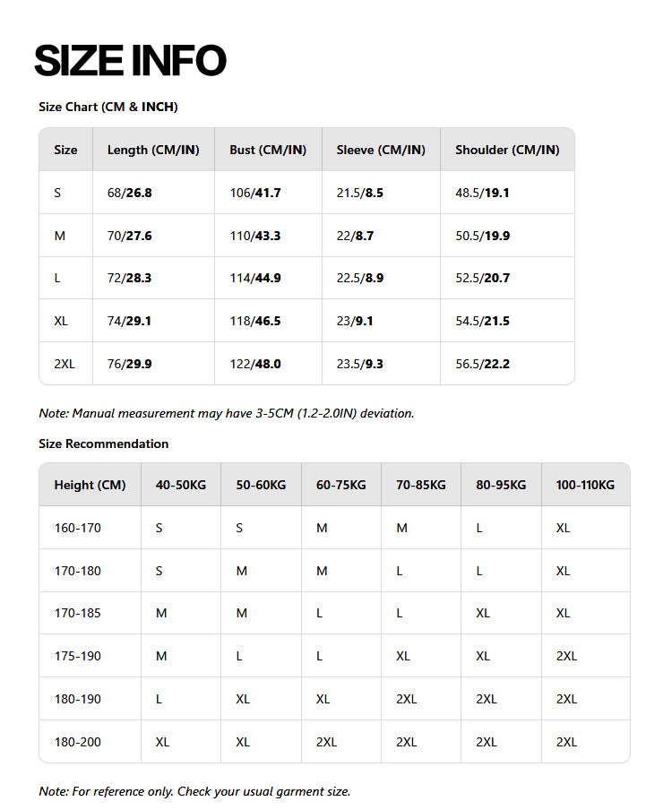Select the 54.5/21.5 shoulder measurement

click(x=482, y=321)
